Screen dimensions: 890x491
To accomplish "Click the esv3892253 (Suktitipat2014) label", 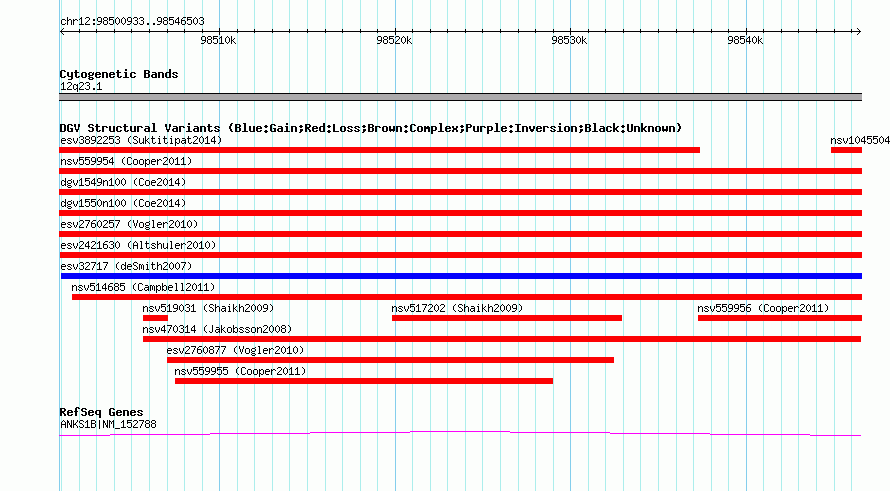I will 141,140.
